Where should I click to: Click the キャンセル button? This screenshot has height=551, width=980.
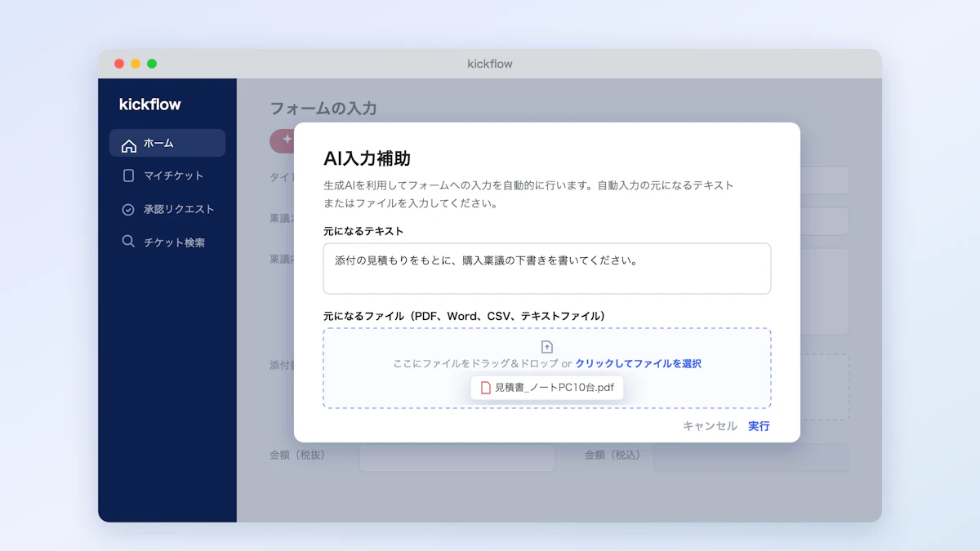[x=710, y=426]
